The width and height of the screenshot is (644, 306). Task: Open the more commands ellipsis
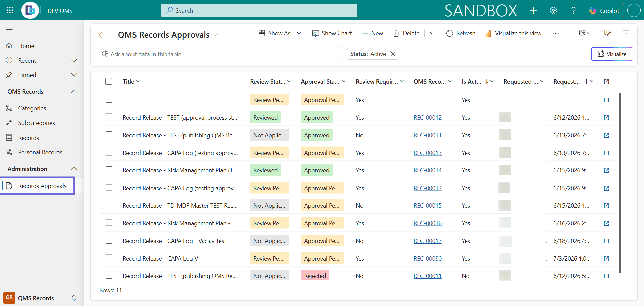coord(556,33)
